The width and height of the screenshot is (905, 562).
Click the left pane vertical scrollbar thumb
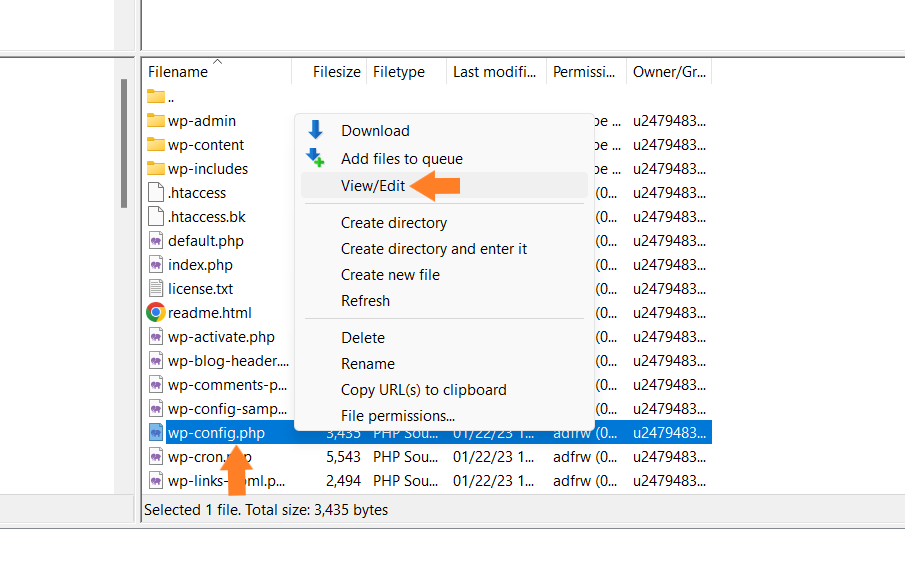click(x=124, y=143)
